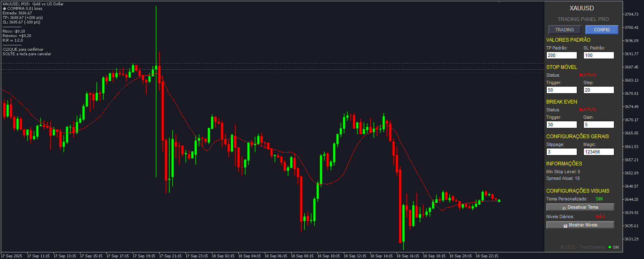Click the Break Even Trigger input
644x259 pixels.
(x=561, y=125)
